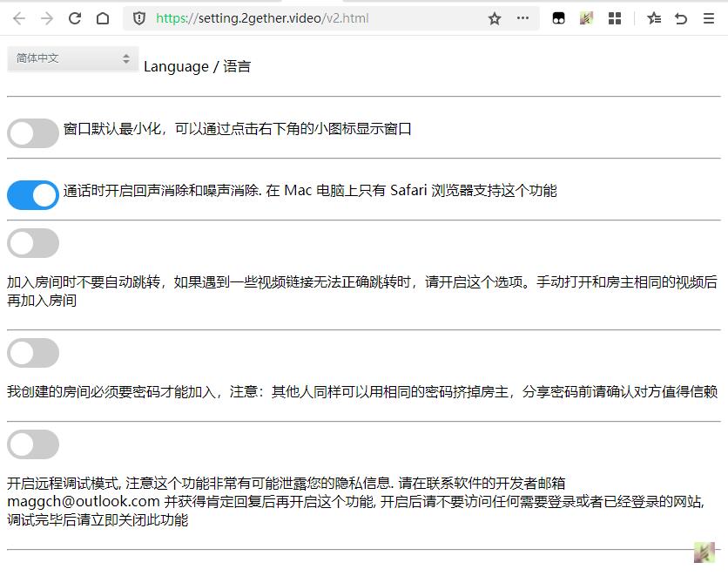The image size is (728, 576).
Task: Click the floating icon at bottom-right corner
Action: pos(704,552)
